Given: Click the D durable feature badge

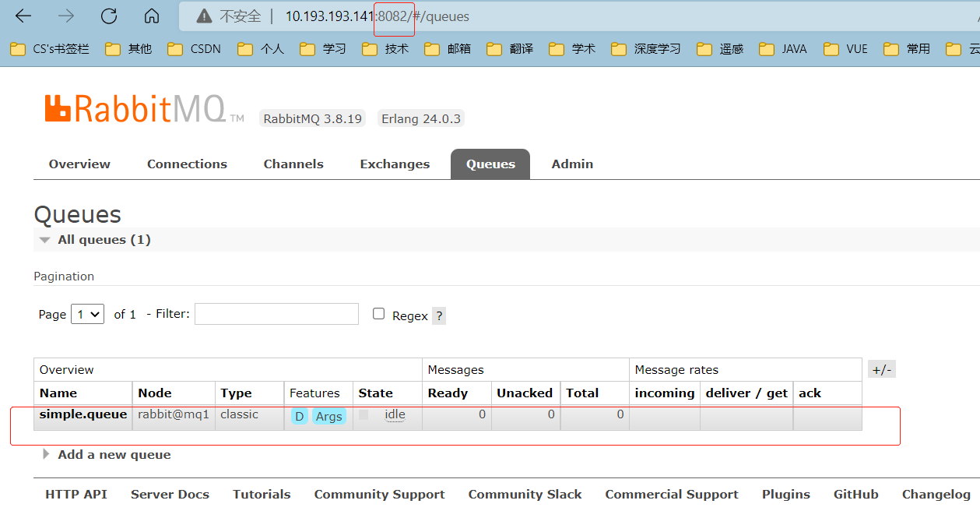Looking at the screenshot, I should (x=299, y=416).
